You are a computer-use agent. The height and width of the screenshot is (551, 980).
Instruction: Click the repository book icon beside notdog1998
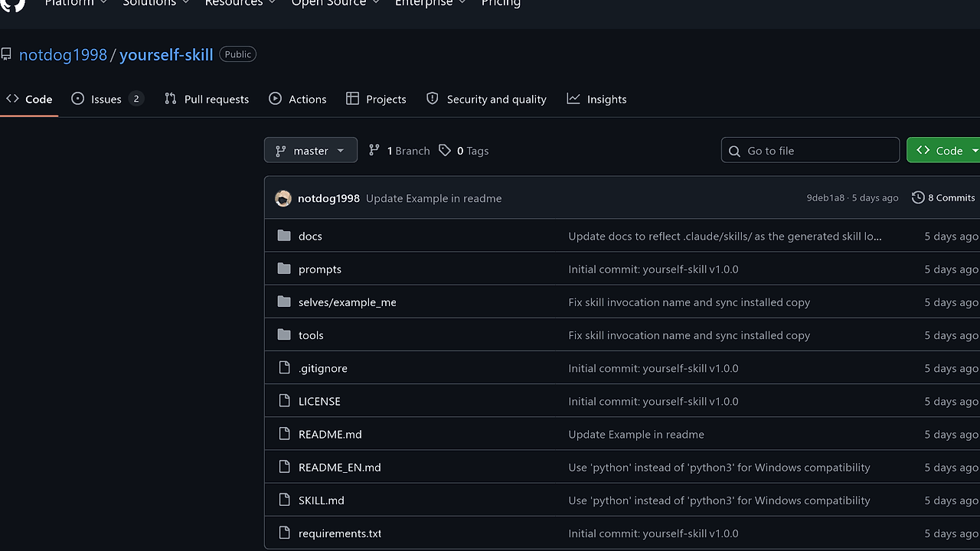(x=6, y=54)
